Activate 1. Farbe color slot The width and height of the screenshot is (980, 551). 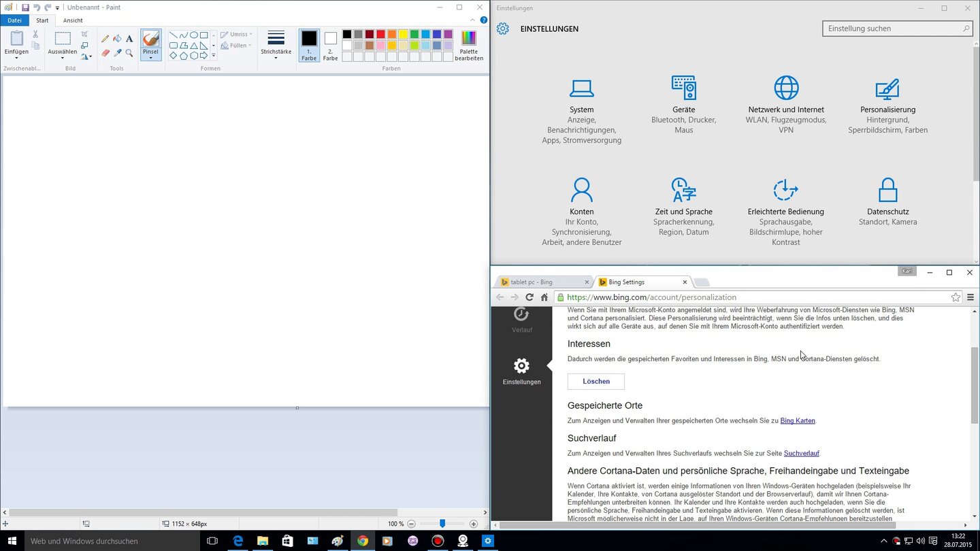(x=309, y=45)
